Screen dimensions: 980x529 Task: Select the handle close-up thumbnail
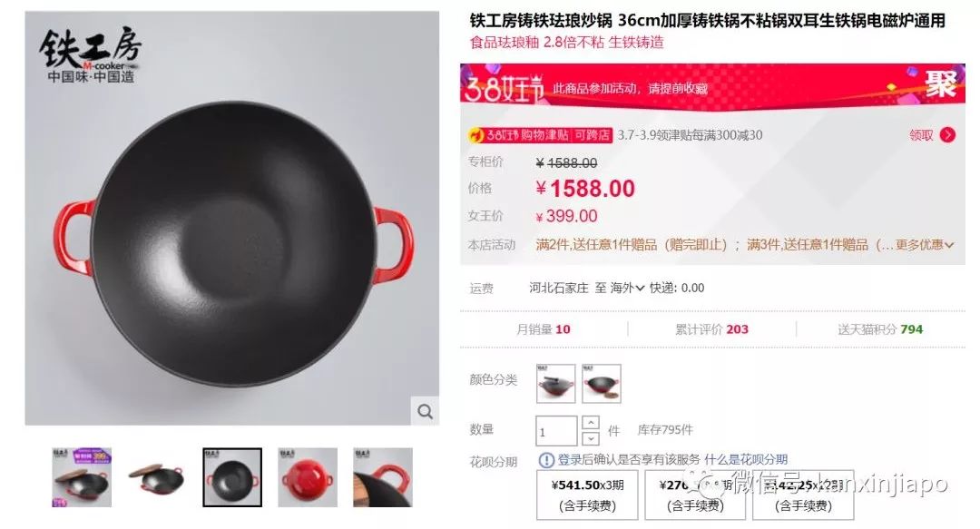(x=383, y=477)
